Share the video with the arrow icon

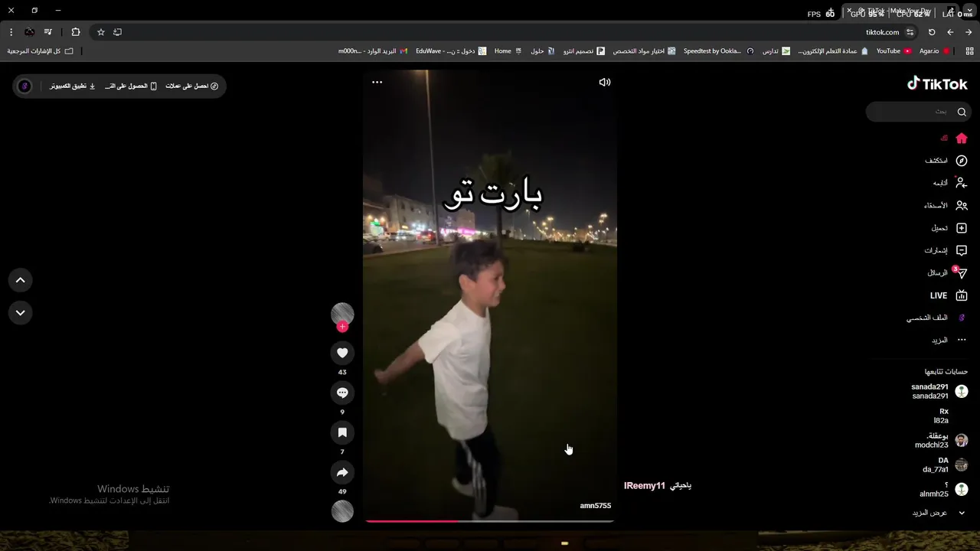click(342, 472)
